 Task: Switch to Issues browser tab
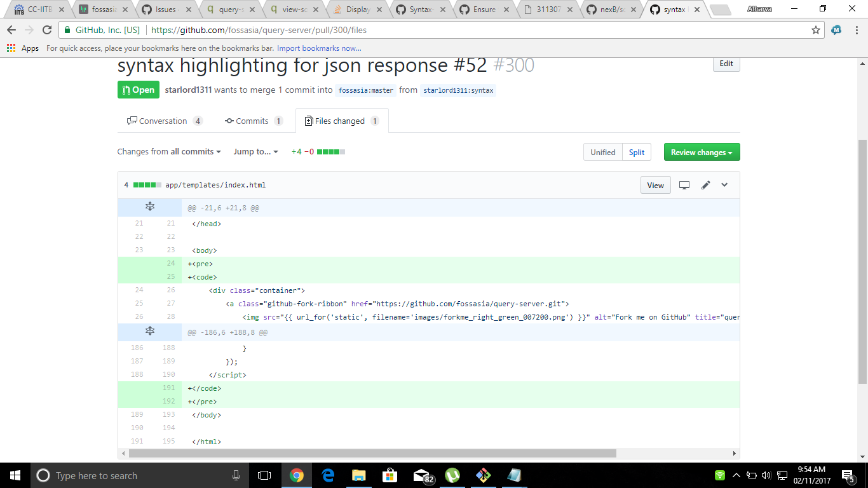166,10
